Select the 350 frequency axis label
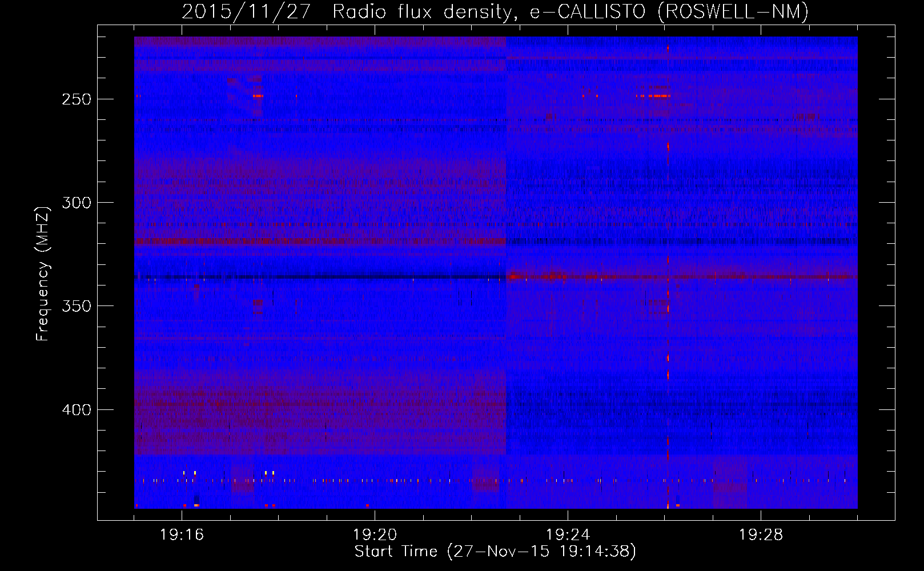The height and width of the screenshot is (571, 924). coord(77,307)
